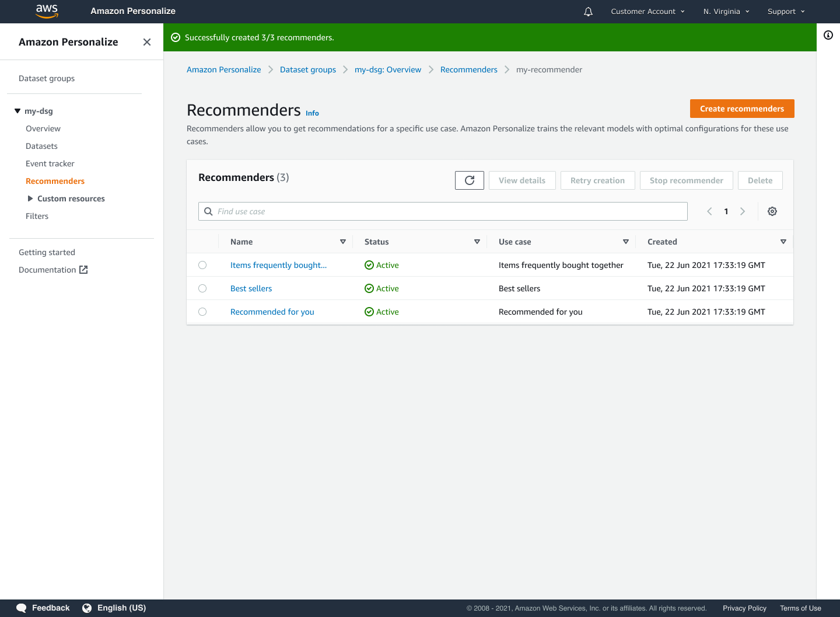Click the Documentation external link icon
840x617 pixels.
click(83, 270)
